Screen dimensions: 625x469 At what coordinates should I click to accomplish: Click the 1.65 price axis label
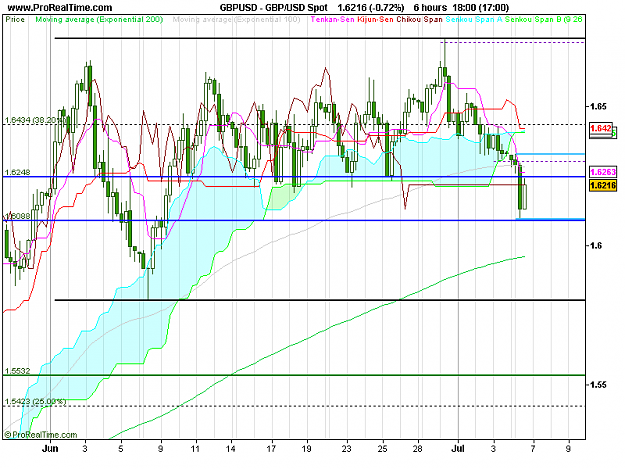click(598, 106)
